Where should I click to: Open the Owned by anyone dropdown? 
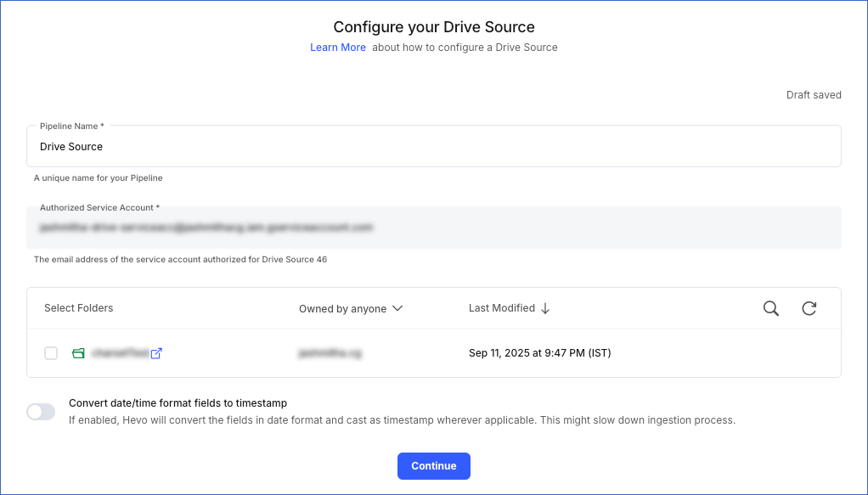(350, 308)
